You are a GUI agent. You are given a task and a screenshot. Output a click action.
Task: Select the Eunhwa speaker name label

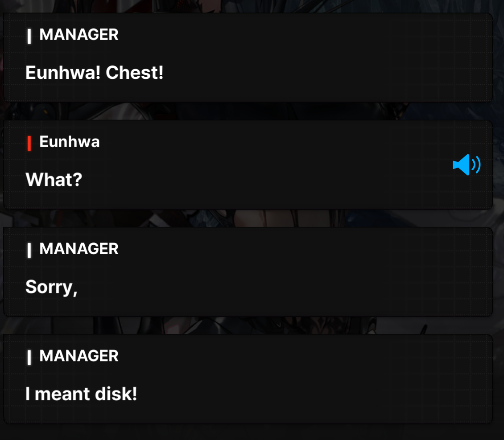70,142
